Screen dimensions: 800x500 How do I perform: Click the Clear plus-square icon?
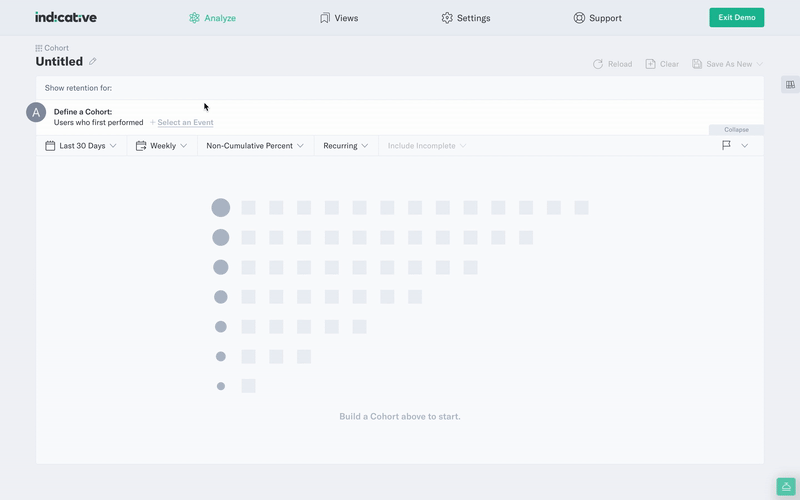651,64
